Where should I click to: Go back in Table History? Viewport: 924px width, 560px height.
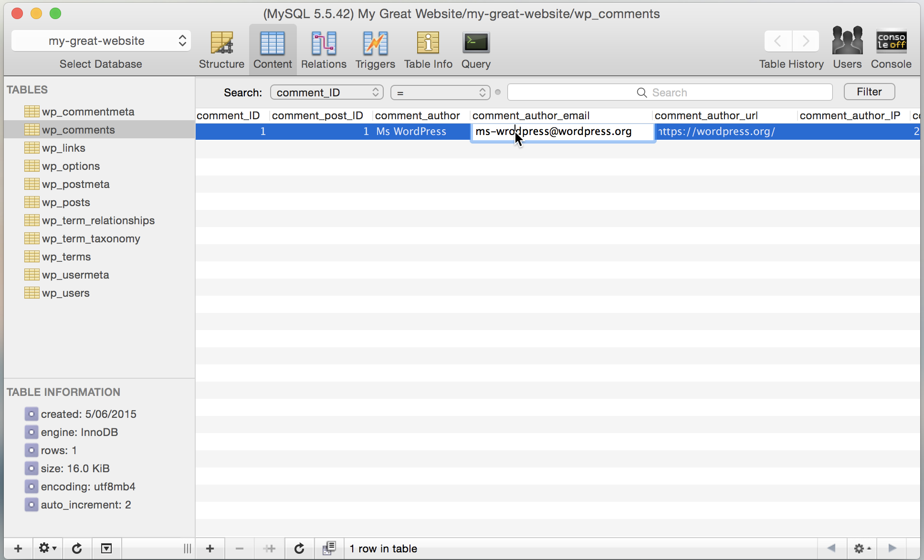click(x=778, y=41)
